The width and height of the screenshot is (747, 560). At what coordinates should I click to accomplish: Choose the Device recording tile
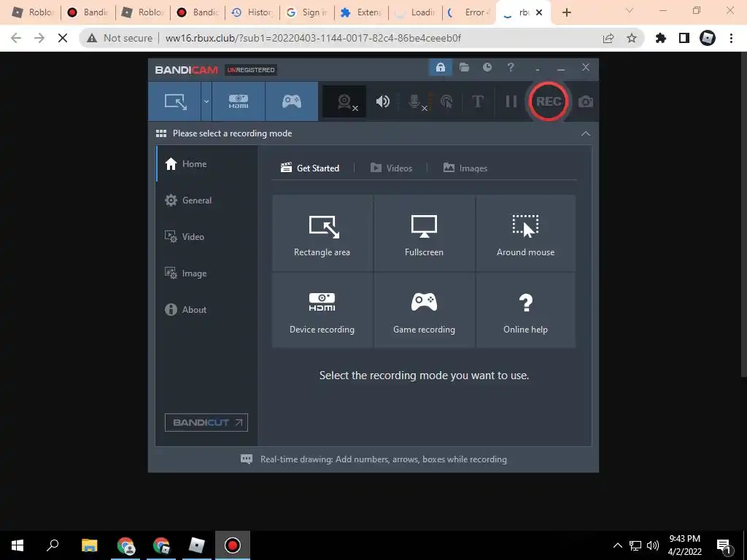pyautogui.click(x=322, y=310)
